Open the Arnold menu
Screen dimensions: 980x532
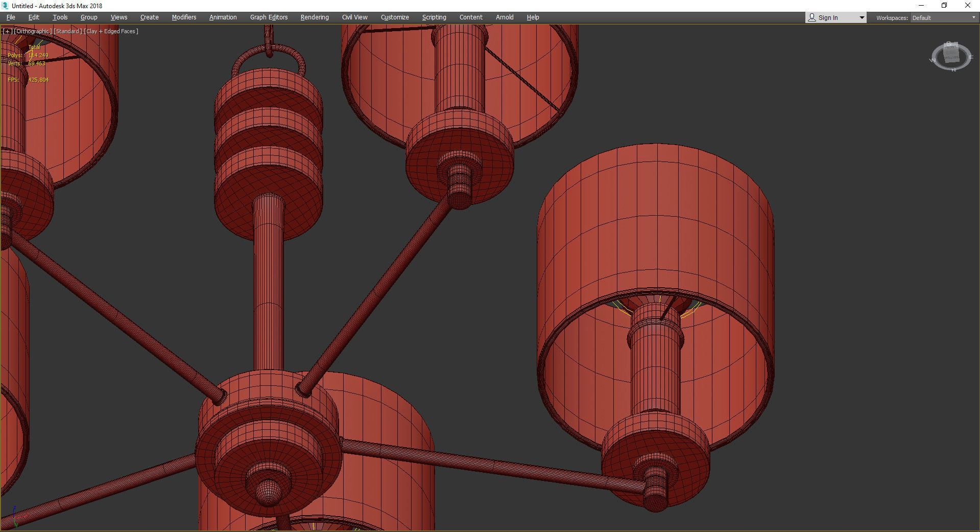505,17
